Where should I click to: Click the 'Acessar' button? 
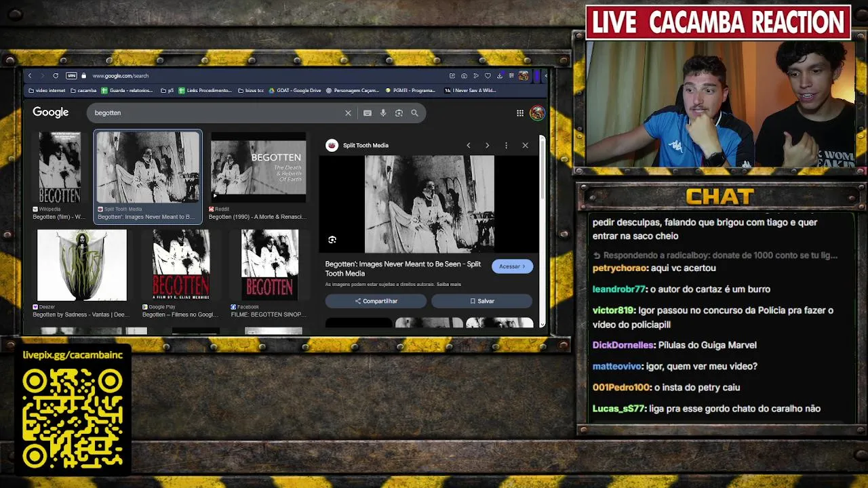[512, 266]
